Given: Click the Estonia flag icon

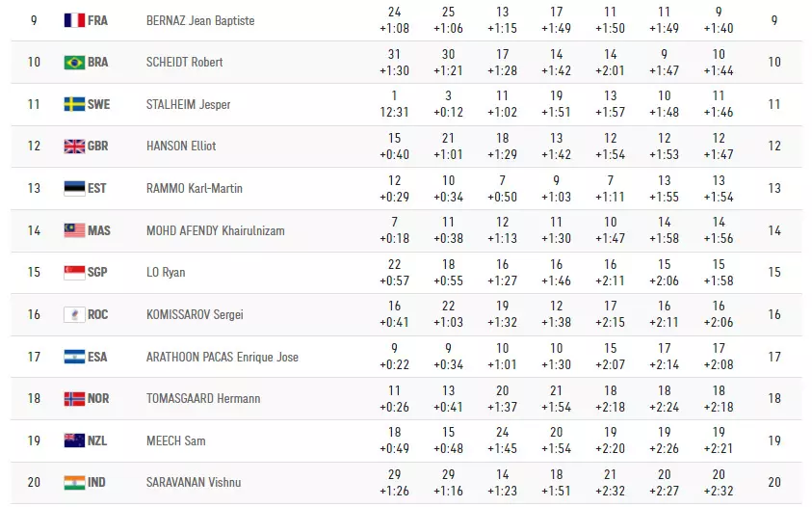Looking at the screenshot, I should click(74, 188).
